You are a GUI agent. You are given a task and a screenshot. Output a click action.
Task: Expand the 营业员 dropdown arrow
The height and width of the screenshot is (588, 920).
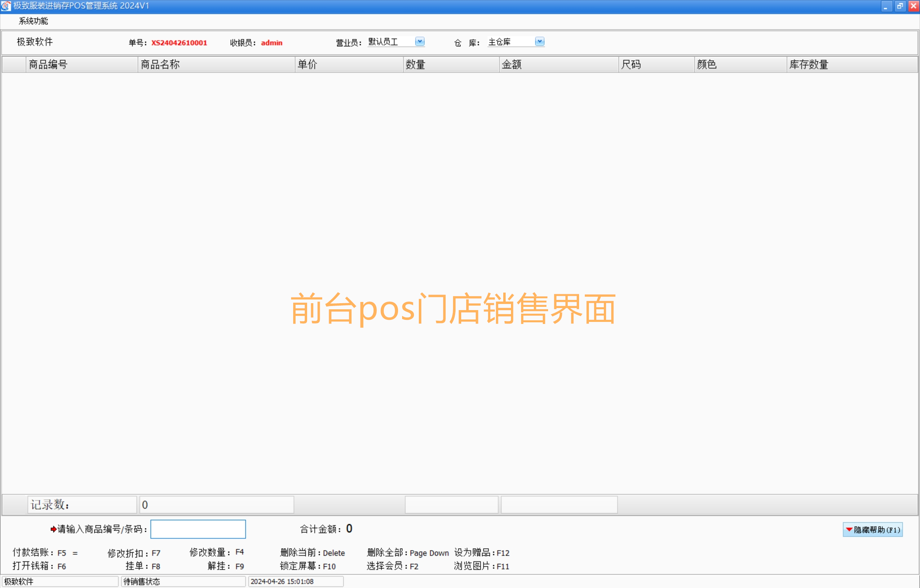tap(420, 42)
